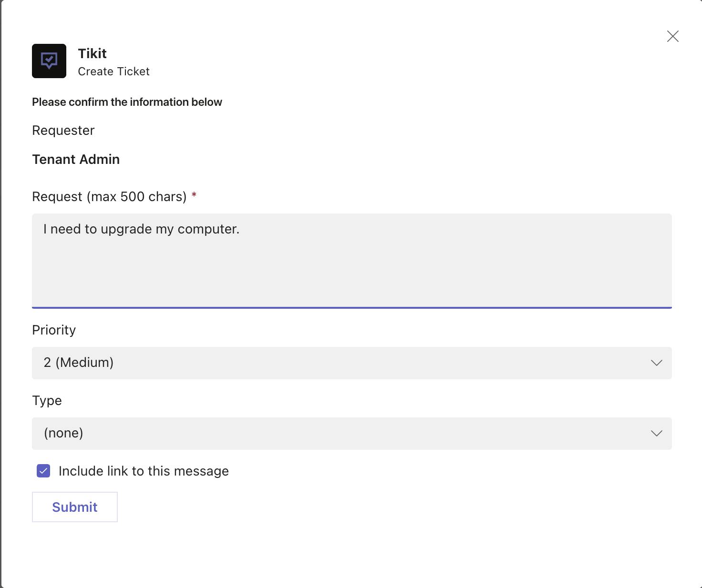
Task: Click the Priority field label
Action: pyautogui.click(x=54, y=330)
